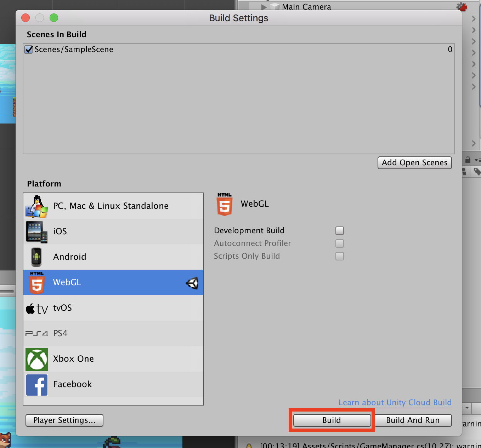Image resolution: width=481 pixels, height=448 pixels.
Task: Select iOS platform label
Action: 60,231
